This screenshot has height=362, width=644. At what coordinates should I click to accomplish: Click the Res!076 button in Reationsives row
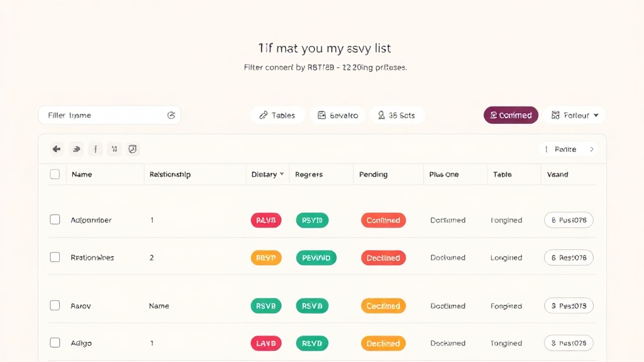pyautogui.click(x=569, y=258)
